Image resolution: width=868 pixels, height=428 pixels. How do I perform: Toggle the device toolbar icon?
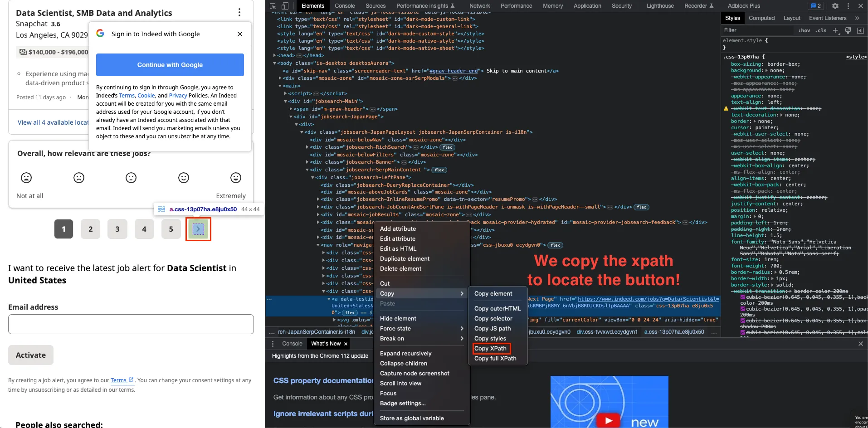pos(285,6)
